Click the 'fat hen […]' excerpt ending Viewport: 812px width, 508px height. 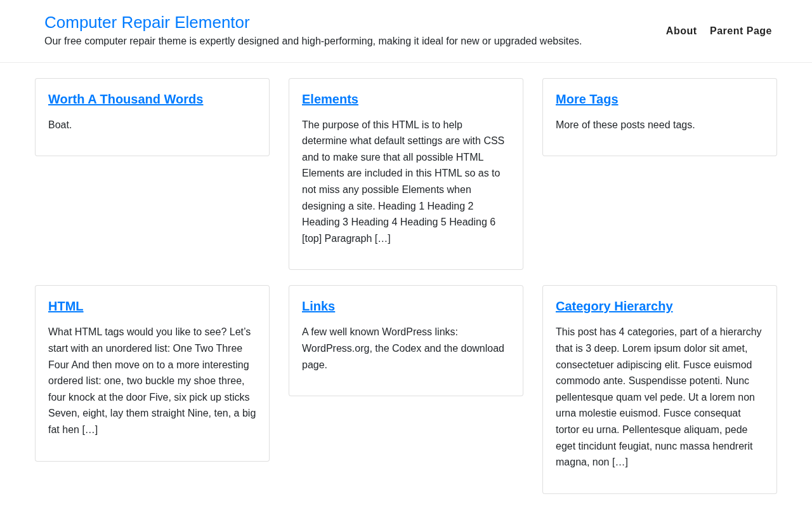click(x=73, y=430)
